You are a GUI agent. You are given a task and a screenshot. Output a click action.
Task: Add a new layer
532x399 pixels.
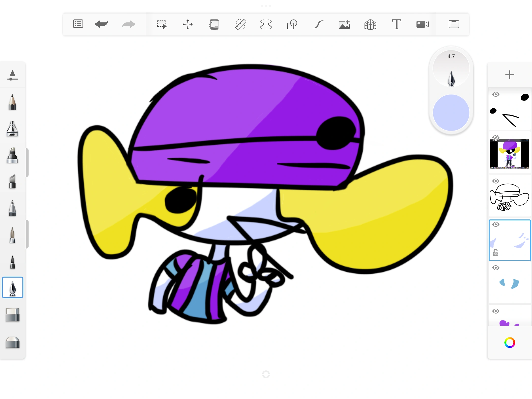(x=510, y=75)
